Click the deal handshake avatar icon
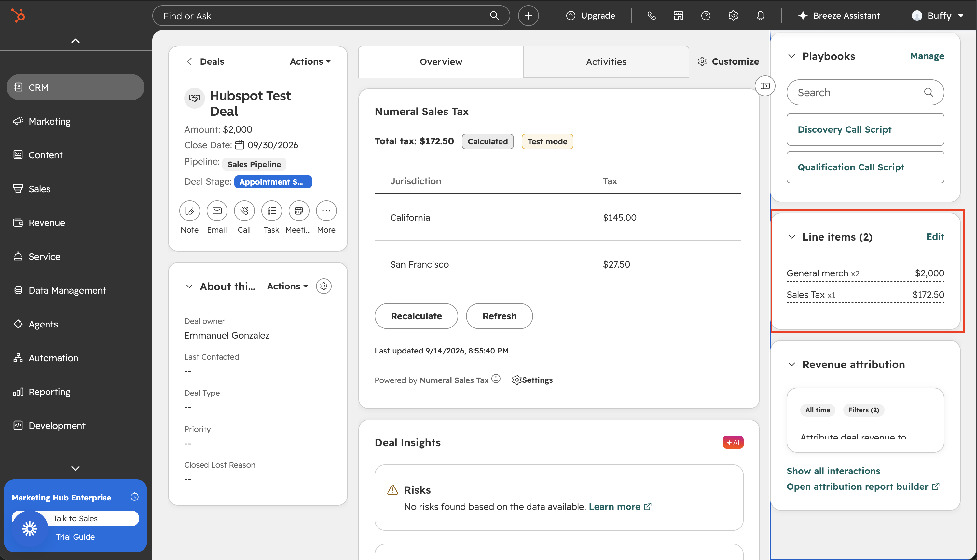 (x=195, y=98)
